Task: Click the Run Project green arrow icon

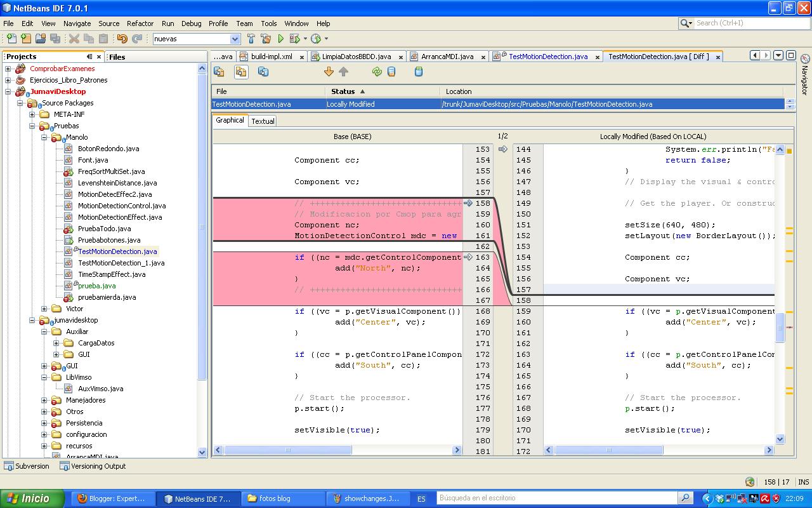Action: [x=282, y=39]
